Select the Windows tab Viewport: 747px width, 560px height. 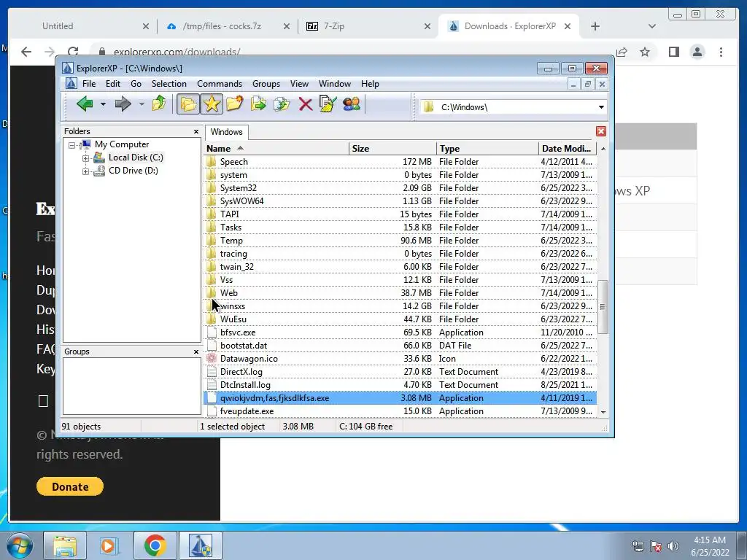point(226,132)
